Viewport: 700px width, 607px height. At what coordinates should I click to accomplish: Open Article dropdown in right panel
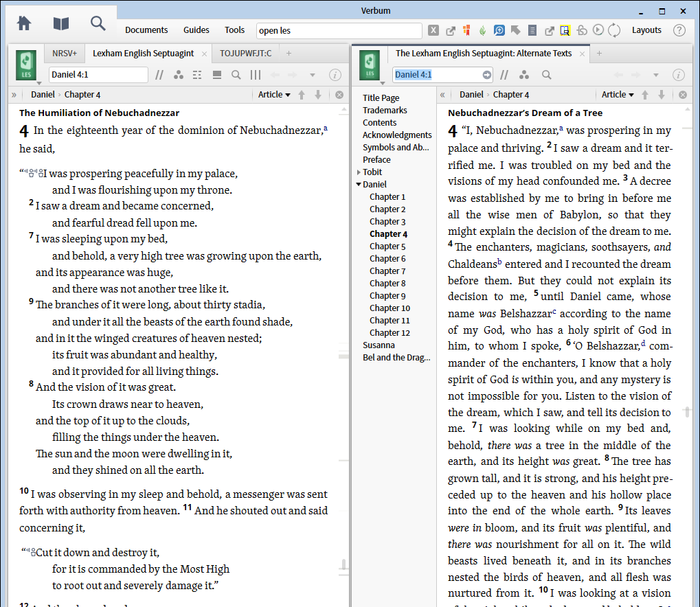click(x=618, y=95)
